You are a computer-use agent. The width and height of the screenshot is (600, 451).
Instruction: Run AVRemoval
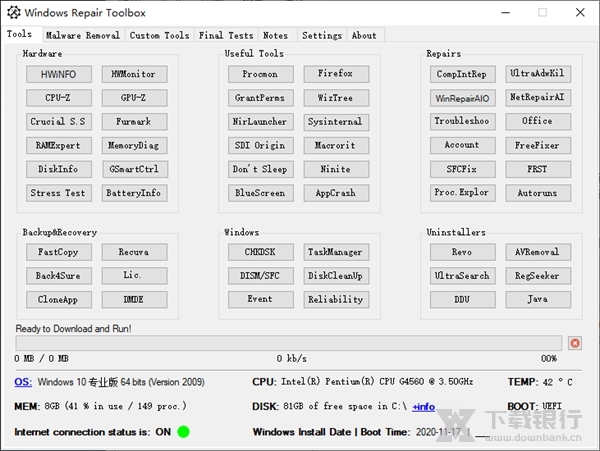click(x=538, y=252)
